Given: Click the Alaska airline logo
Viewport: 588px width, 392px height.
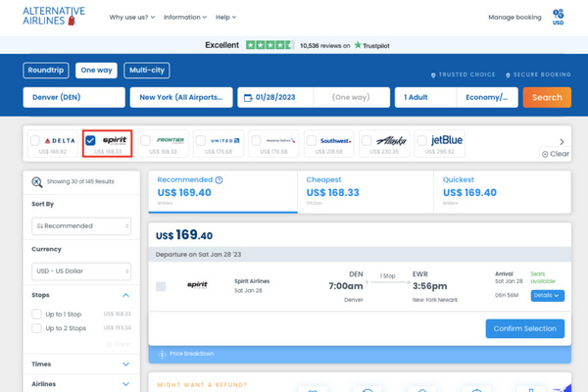Looking at the screenshot, I should (391, 141).
